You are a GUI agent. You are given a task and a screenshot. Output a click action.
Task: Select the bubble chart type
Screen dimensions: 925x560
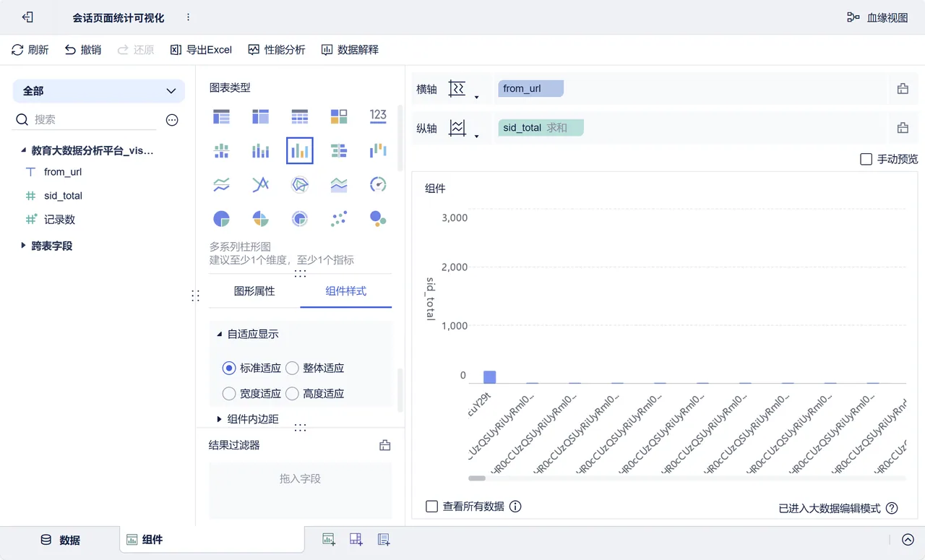point(378,219)
